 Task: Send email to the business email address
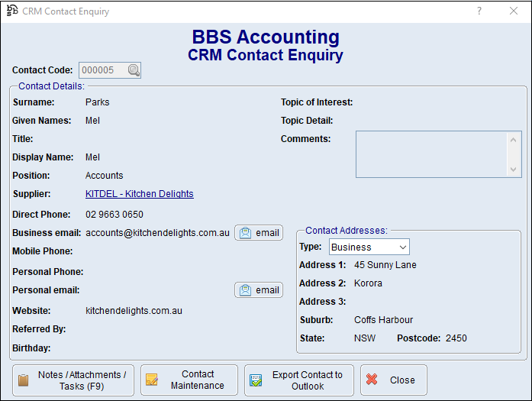click(259, 233)
